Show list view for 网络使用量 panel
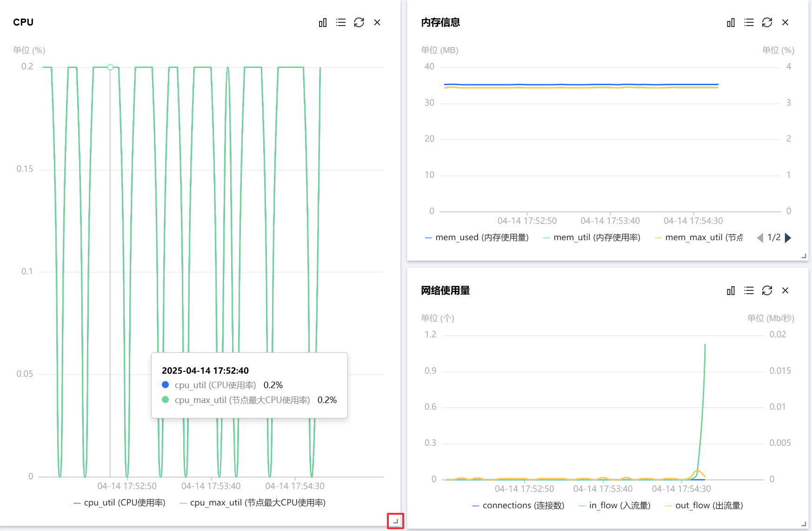Image resolution: width=812 pixels, height=531 pixels. tap(749, 290)
